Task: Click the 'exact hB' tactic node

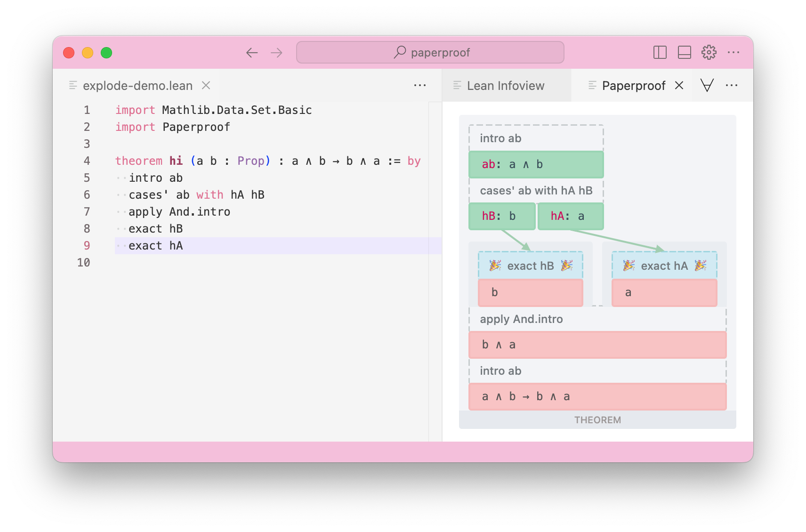Action: (531, 266)
